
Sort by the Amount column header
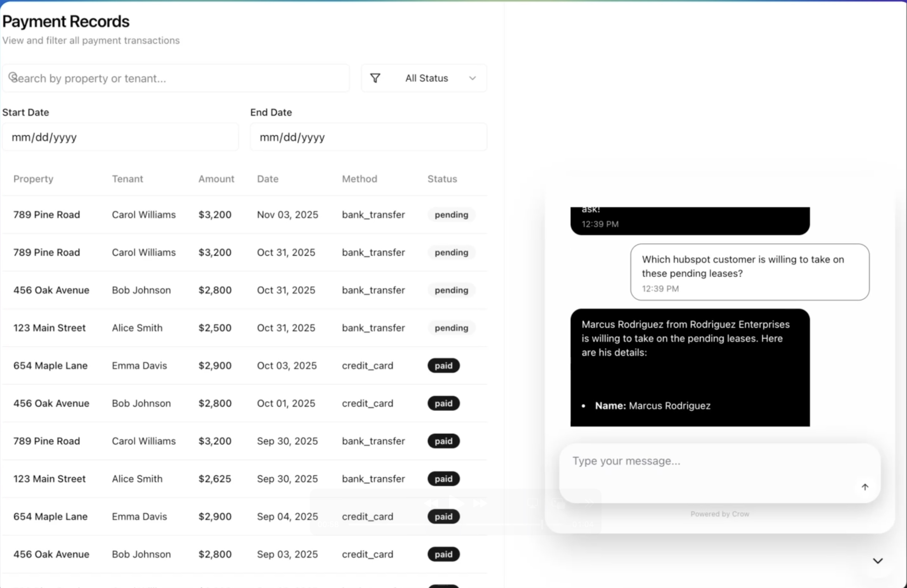[x=216, y=179]
